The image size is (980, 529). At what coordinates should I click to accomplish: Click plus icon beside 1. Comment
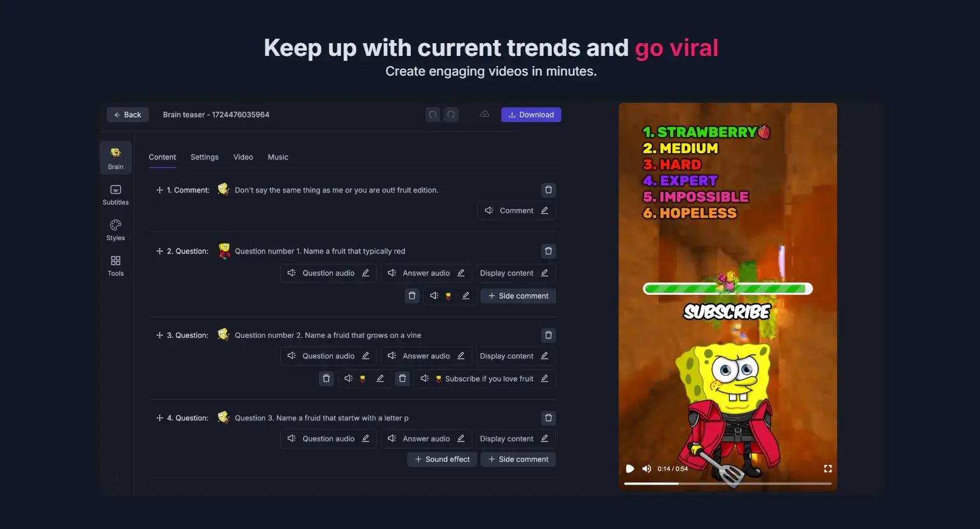coord(159,190)
